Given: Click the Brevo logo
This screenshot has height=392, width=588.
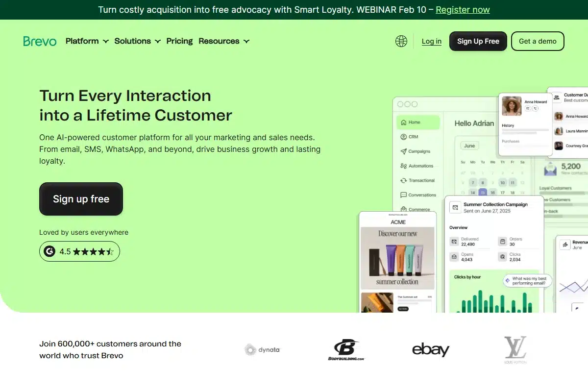Looking at the screenshot, I should coord(39,41).
